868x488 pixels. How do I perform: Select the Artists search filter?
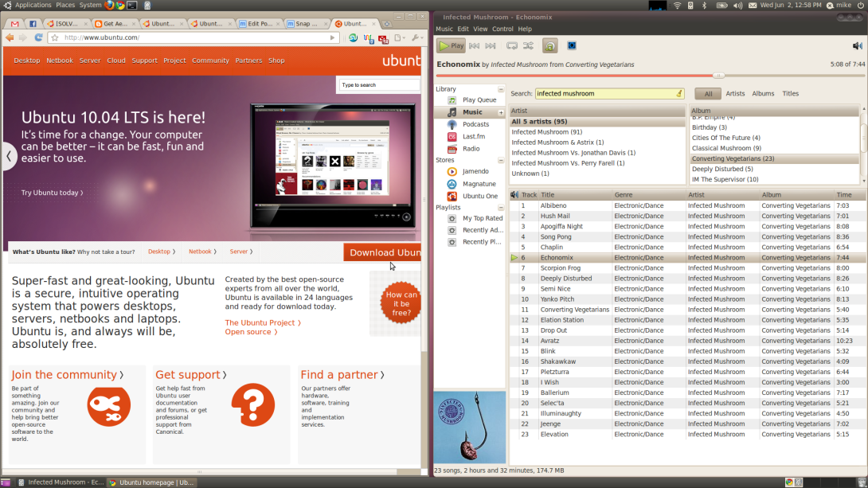coord(735,93)
